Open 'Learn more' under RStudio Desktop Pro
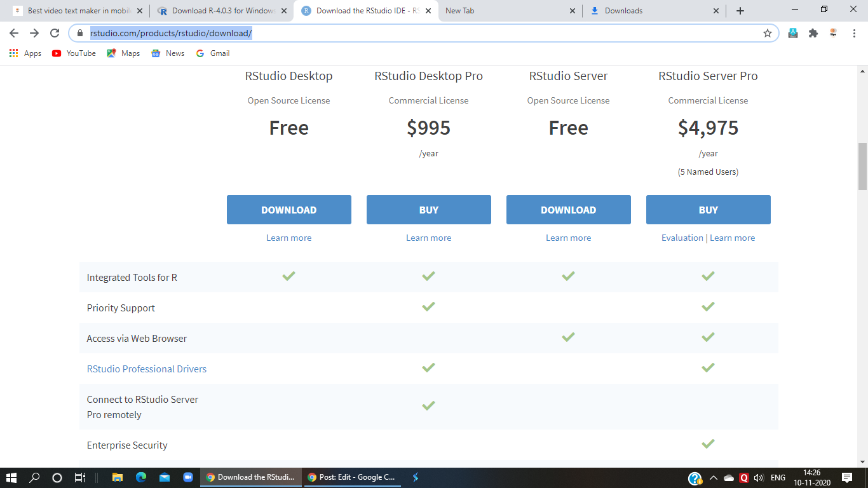 [429, 238]
